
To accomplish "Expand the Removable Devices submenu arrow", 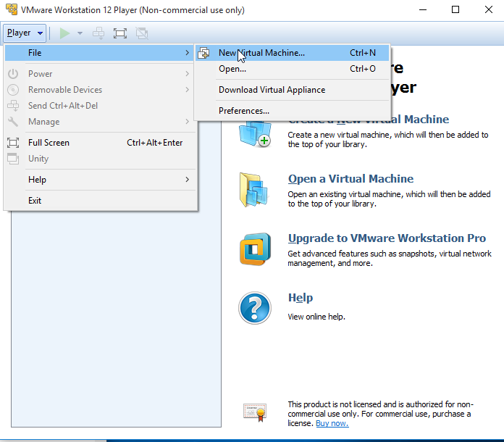I will tap(187, 90).
